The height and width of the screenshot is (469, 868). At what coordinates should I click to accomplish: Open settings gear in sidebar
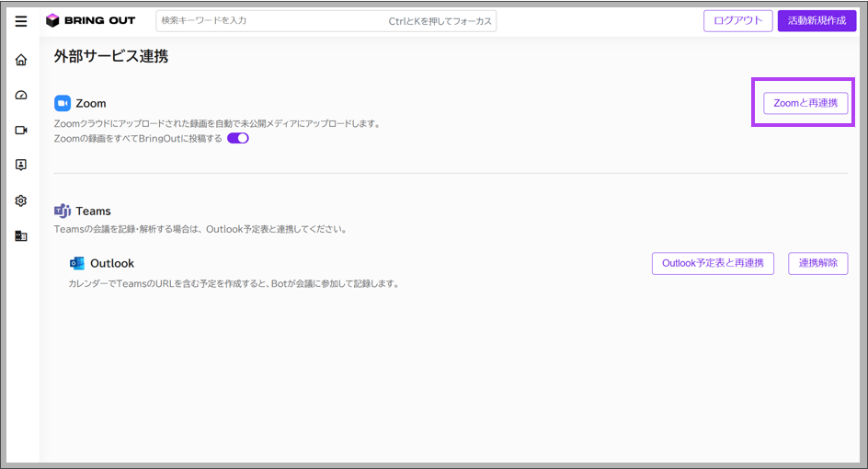[x=21, y=200]
